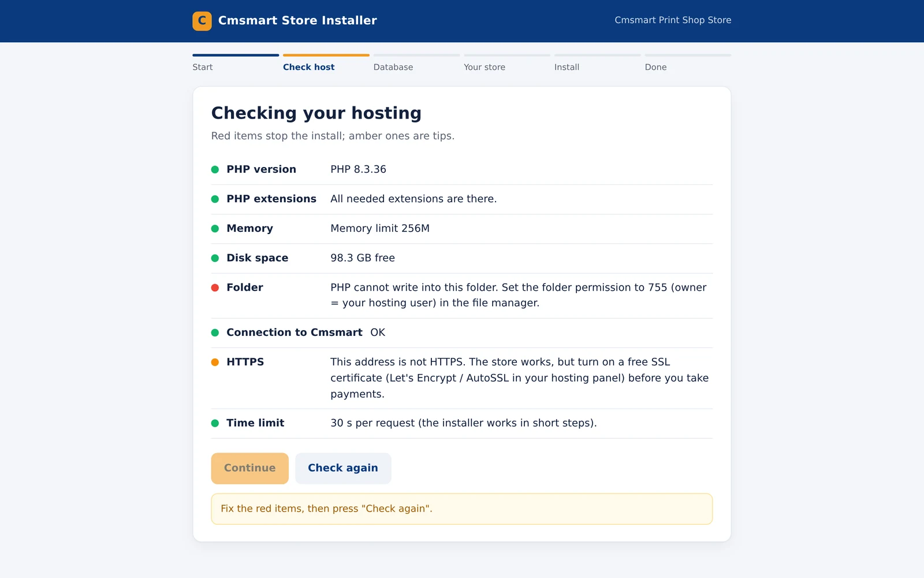Go to the Start step
Screen dimensions: 924x578
[236, 63]
